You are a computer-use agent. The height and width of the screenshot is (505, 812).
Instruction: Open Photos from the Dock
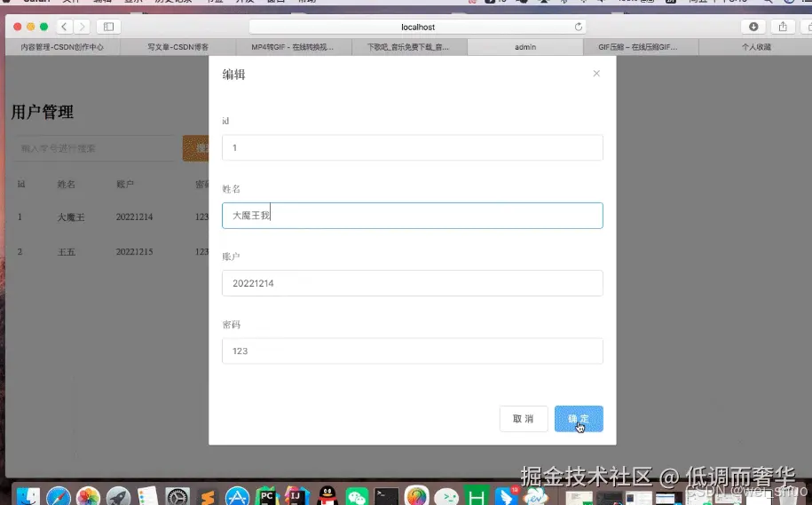point(88,496)
